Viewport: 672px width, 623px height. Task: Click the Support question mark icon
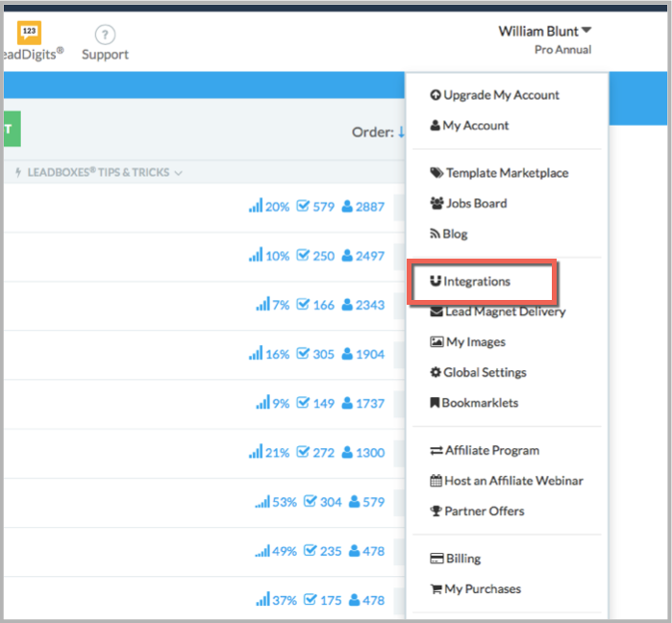click(105, 35)
